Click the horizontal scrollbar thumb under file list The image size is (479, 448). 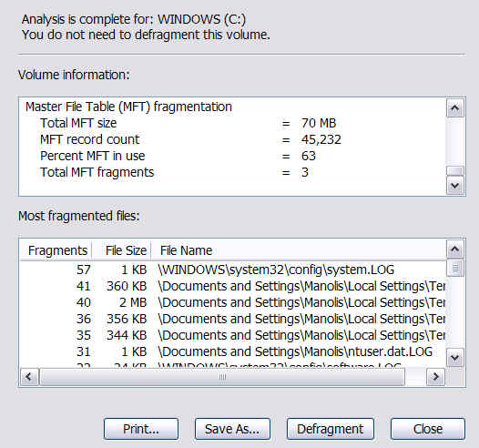point(222,377)
